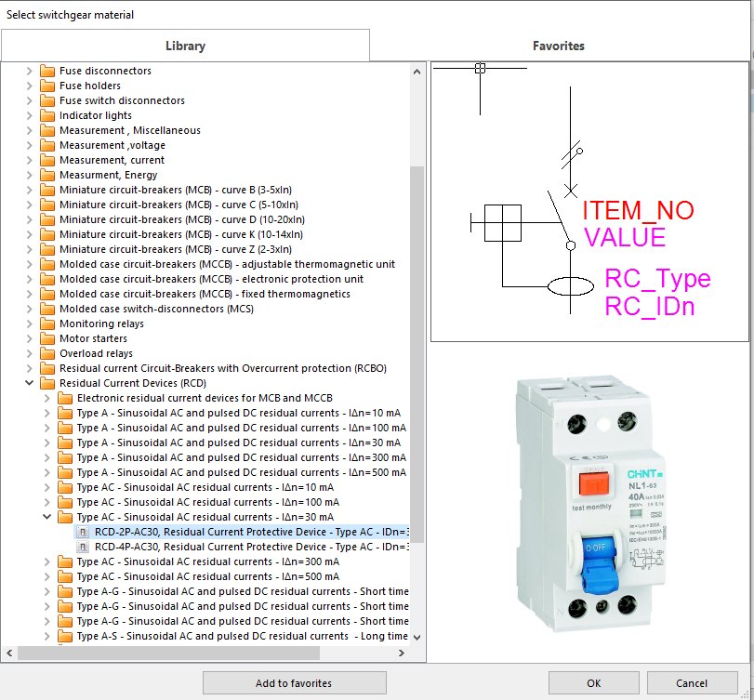
Task: Expand Miniature circuit-breakers (MCB) - curve B
Action: click(x=31, y=190)
